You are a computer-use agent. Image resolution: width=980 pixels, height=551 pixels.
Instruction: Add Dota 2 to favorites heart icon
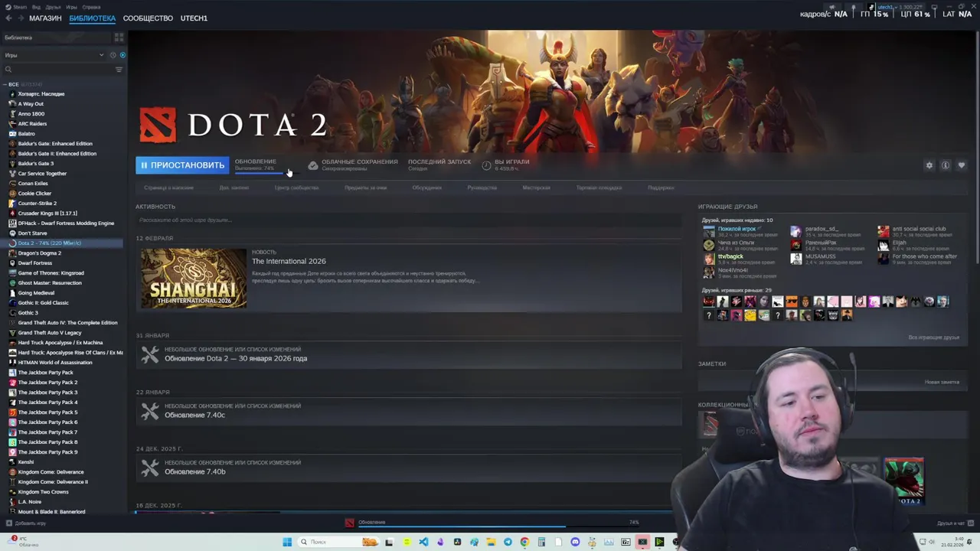click(962, 165)
